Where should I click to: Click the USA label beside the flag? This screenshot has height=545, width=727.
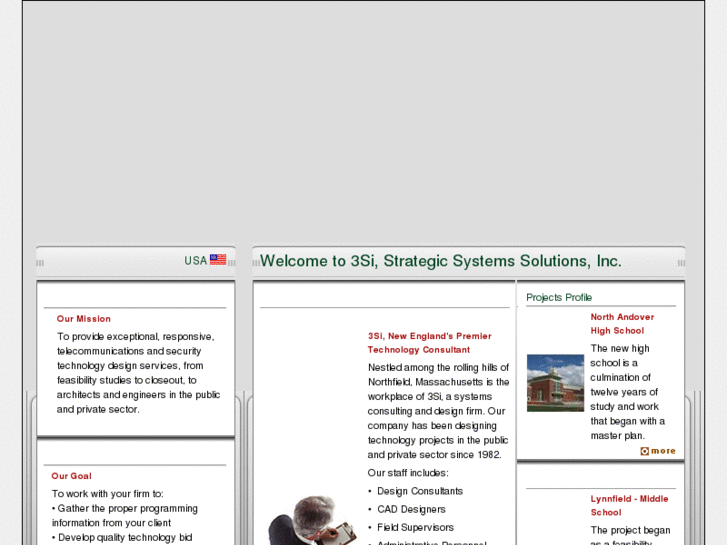(195, 261)
